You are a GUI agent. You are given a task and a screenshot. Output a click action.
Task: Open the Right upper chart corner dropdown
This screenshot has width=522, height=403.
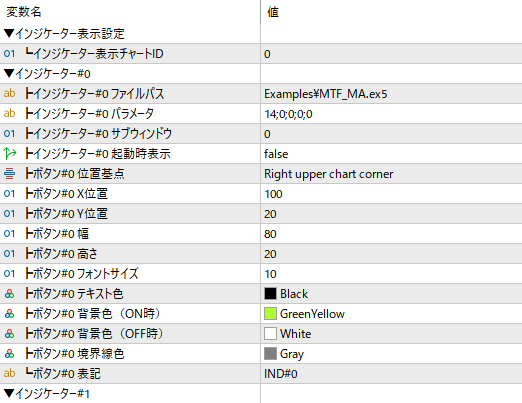[391, 174]
